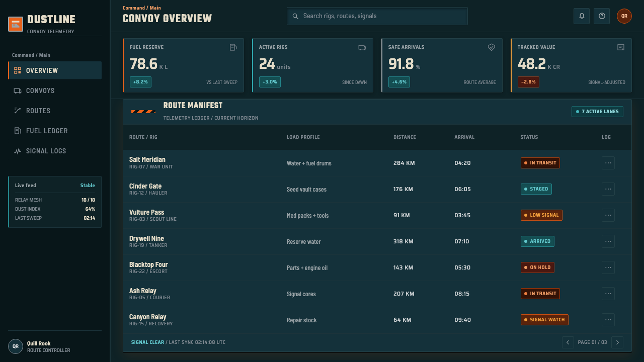
Task: Select the Blacktop Four route name
Action: click(x=148, y=264)
